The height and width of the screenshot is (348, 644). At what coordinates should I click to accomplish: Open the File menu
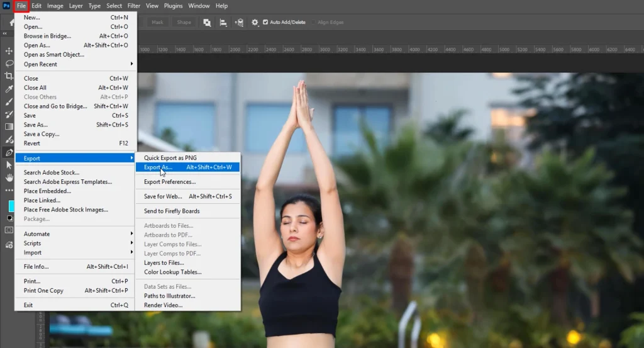tap(21, 6)
